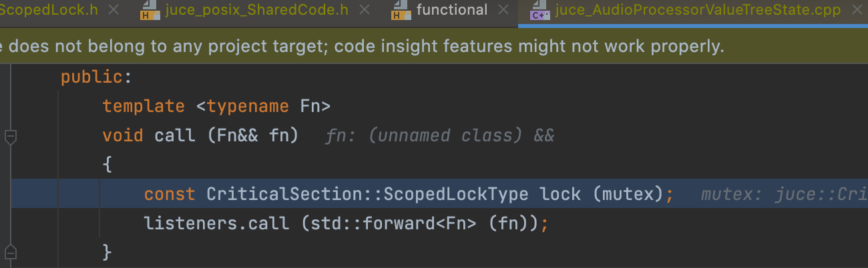Close the functional tab

pyautogui.click(x=503, y=11)
